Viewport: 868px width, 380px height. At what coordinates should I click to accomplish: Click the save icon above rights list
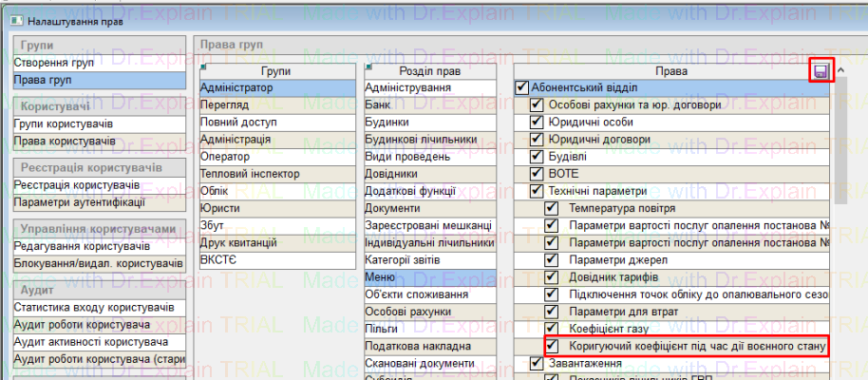point(821,71)
